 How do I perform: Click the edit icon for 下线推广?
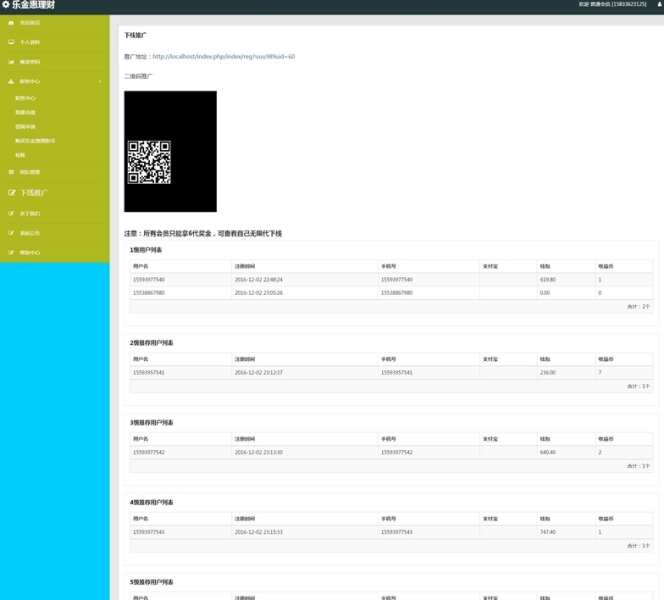click(11, 193)
